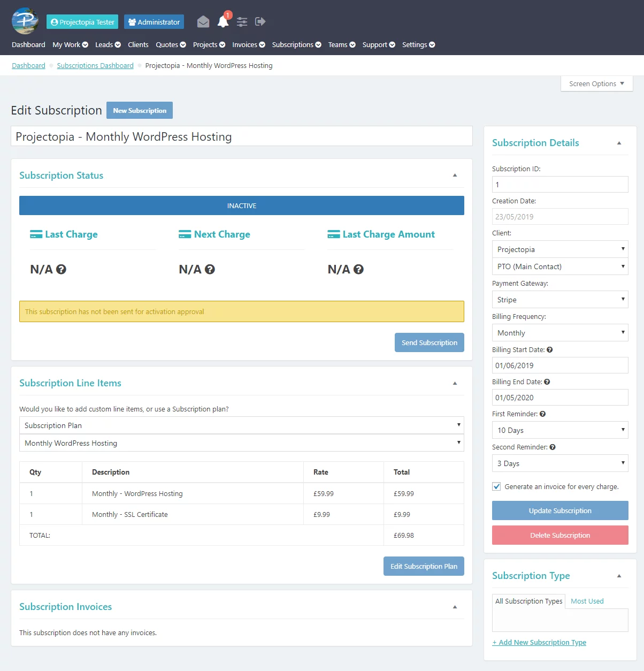Click the Billing End Date input field

point(559,398)
